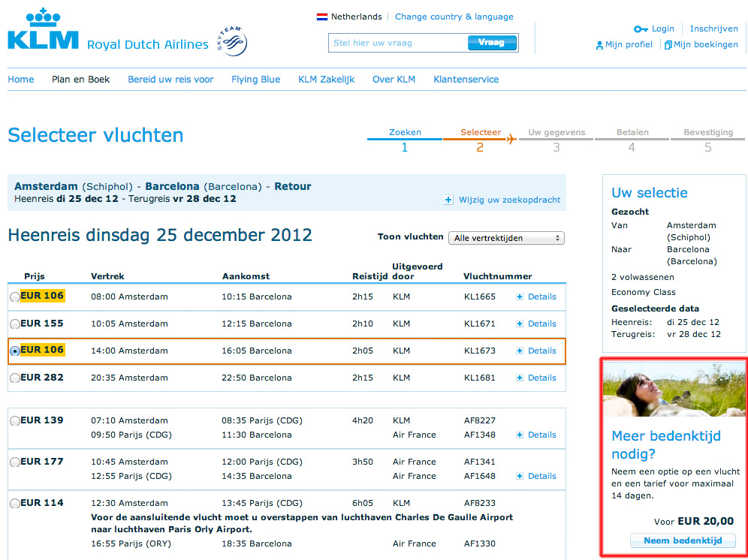Image resolution: width=748 pixels, height=560 pixels.
Task: Click the plus icon beside Wijzig uw zoekopdracht
Action: click(448, 200)
